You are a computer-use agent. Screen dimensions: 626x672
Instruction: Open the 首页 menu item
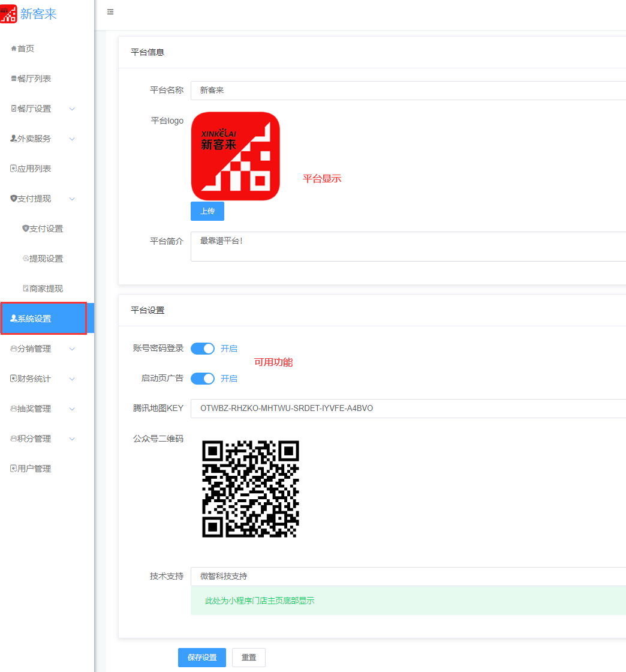pyautogui.click(x=47, y=49)
